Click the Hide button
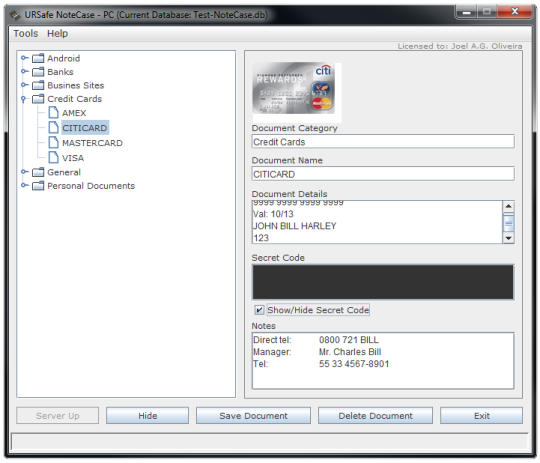This screenshot has height=463, width=540. pyautogui.click(x=147, y=416)
